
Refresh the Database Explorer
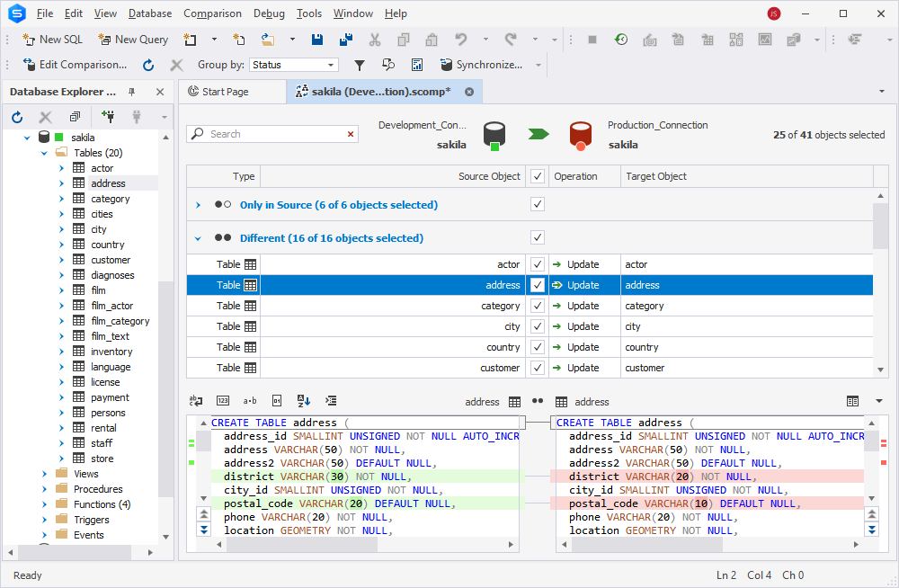coord(16,116)
